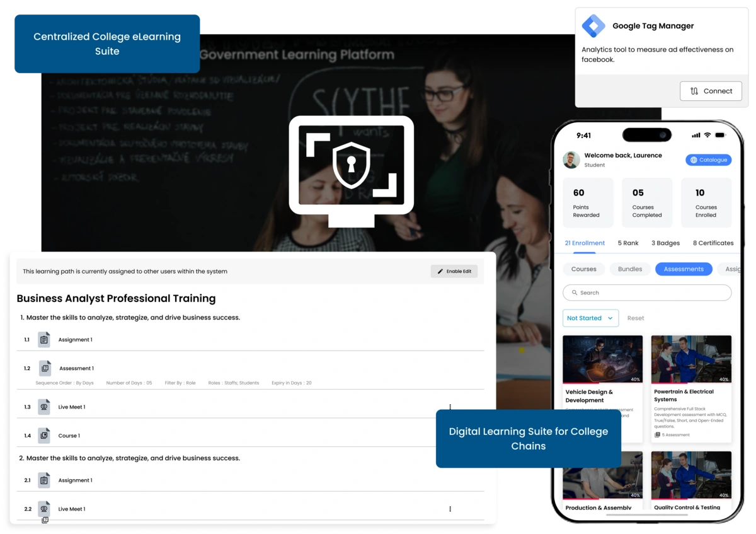The width and height of the screenshot is (756, 534).
Task: Click the Google Tag Manager logo icon
Action: pyautogui.click(x=595, y=26)
